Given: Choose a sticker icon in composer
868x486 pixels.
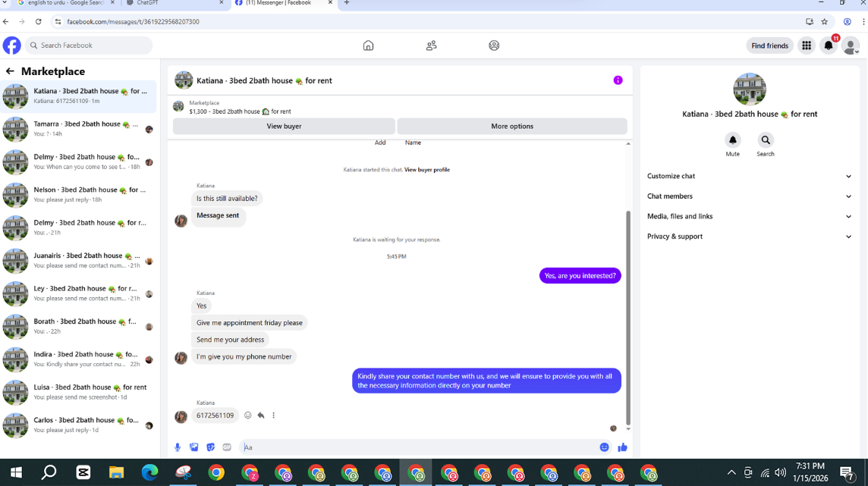Looking at the screenshot, I should click(211, 447).
